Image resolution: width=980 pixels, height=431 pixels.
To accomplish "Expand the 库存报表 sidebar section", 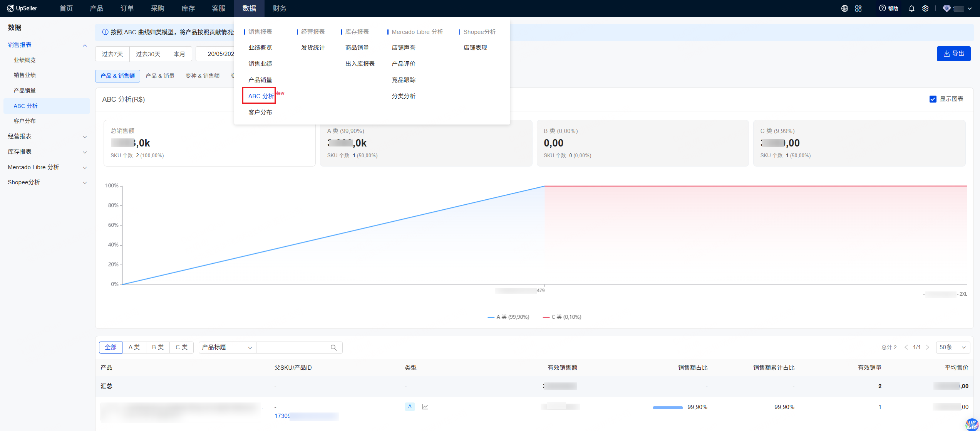I will tap(85, 152).
